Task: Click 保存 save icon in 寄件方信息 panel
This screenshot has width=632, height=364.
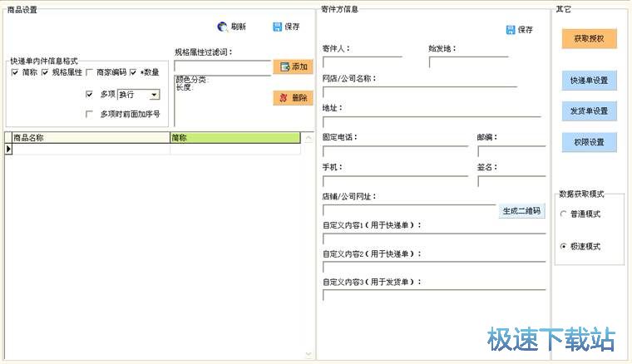Action: click(511, 30)
